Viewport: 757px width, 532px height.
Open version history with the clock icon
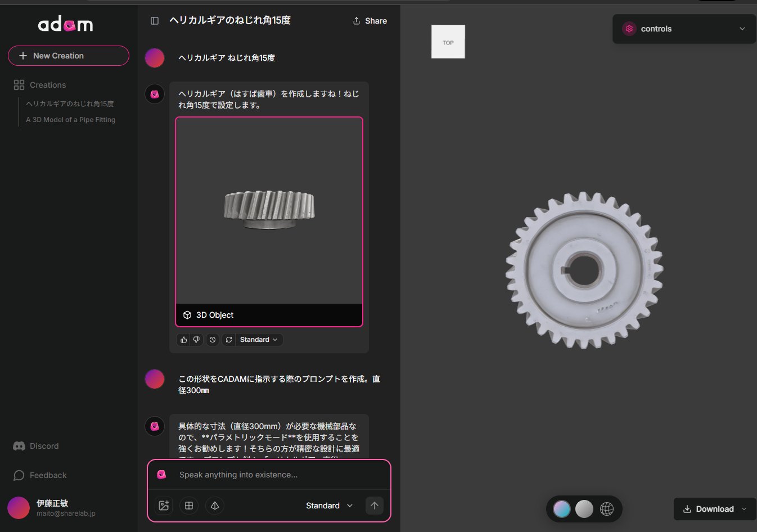click(213, 340)
